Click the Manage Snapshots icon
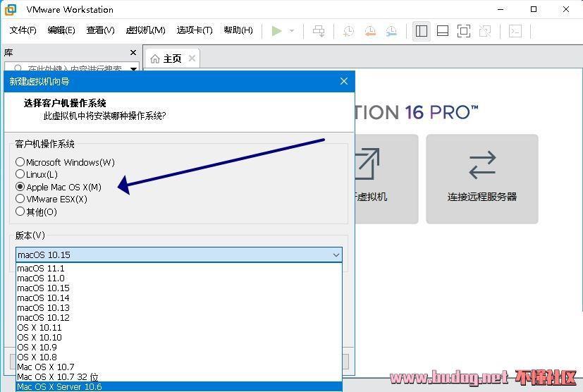Viewport: 583px width, 392px height. click(391, 31)
